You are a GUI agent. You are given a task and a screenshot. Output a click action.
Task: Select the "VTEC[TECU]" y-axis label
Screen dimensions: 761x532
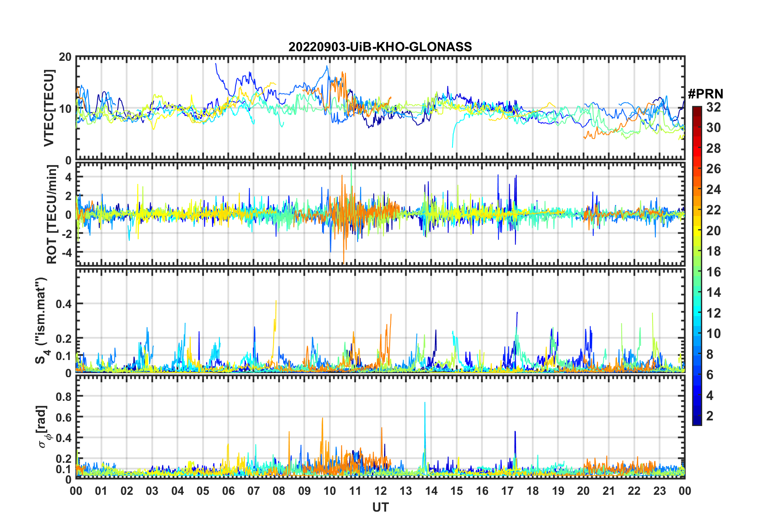tap(49, 108)
